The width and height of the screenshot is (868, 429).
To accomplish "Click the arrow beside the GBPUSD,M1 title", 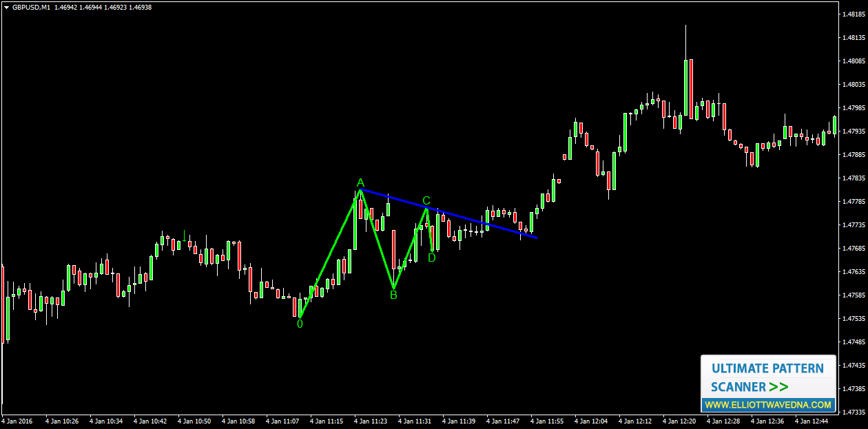I will click(x=6, y=7).
